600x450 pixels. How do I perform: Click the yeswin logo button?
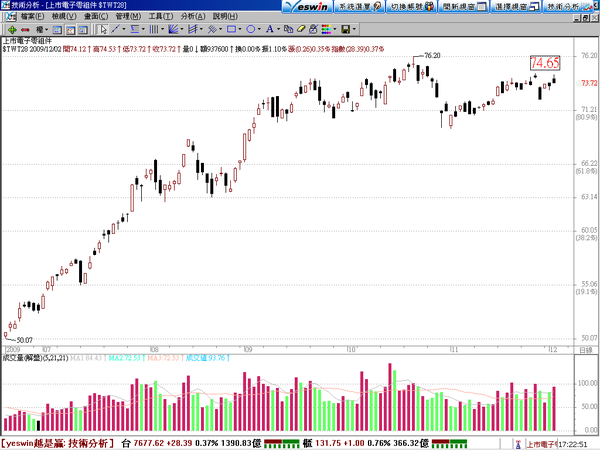point(307,7)
